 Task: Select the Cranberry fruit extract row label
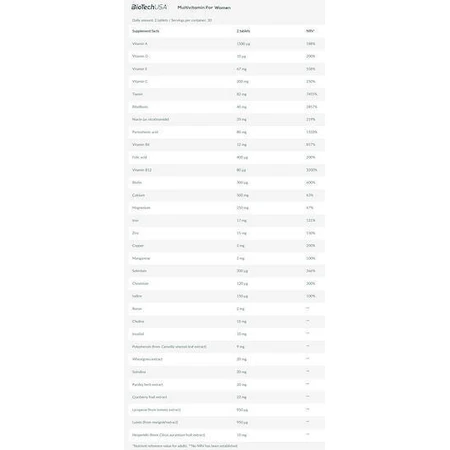coord(150,397)
